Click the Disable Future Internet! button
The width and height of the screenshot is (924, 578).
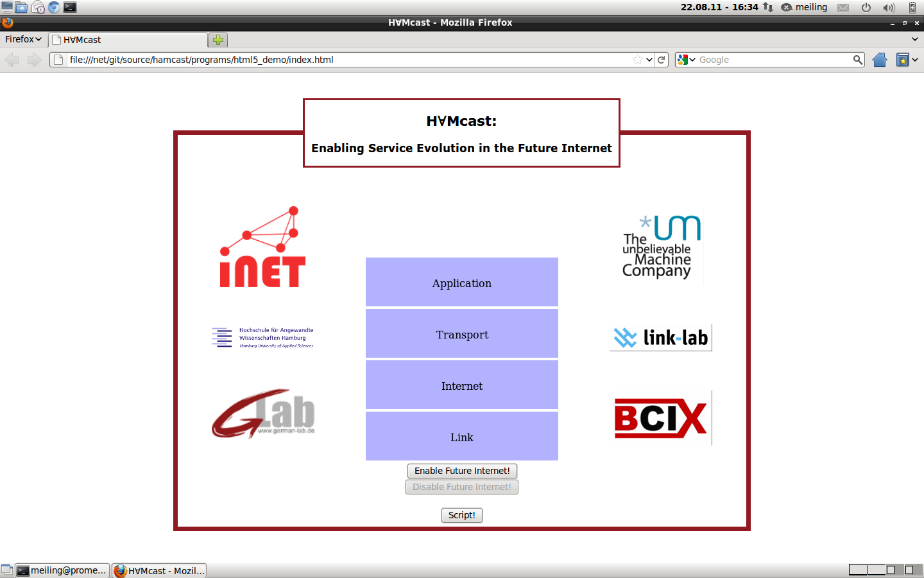click(x=462, y=487)
